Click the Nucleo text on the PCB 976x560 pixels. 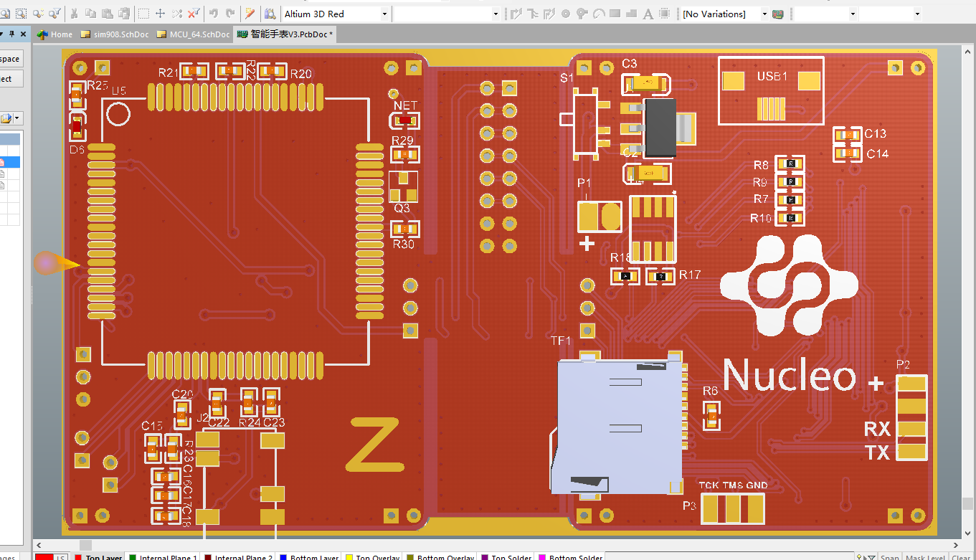(x=789, y=376)
